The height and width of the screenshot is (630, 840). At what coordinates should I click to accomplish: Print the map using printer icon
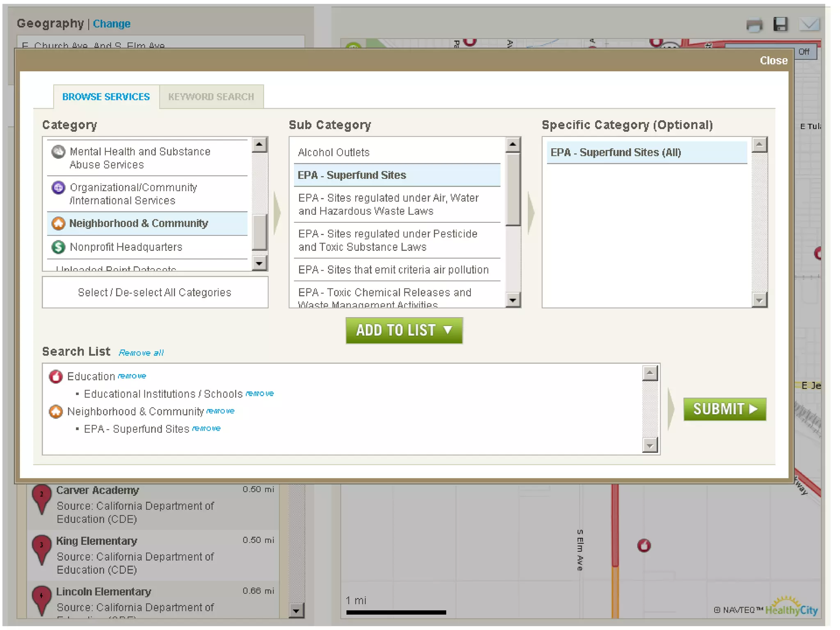click(x=754, y=25)
